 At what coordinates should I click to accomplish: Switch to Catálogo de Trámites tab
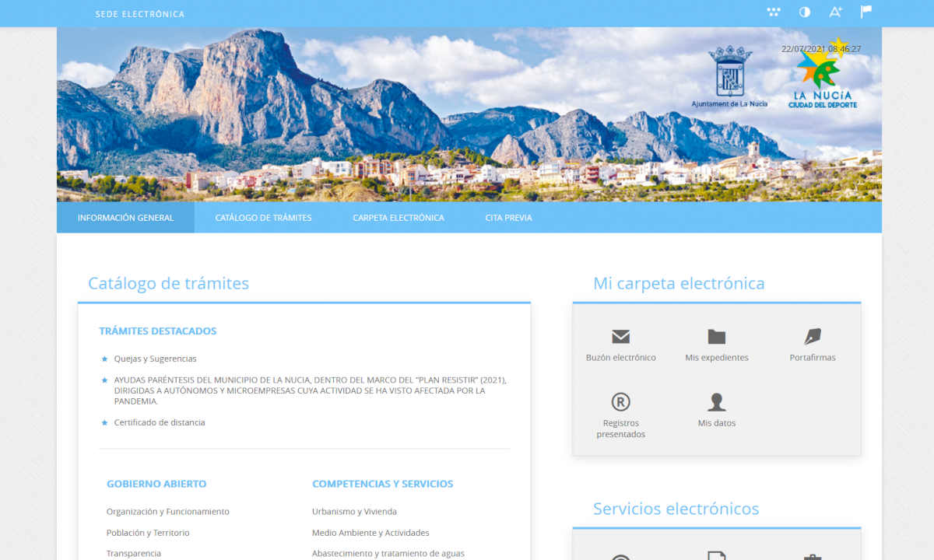point(263,218)
